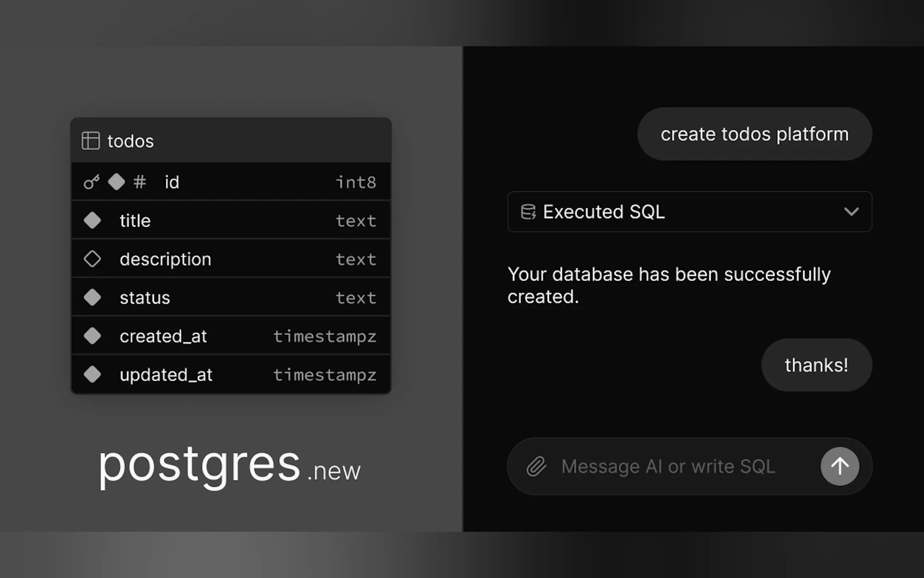The width and height of the screenshot is (924, 578).
Task: Expand the Executed SQL chevron
Action: 851,212
